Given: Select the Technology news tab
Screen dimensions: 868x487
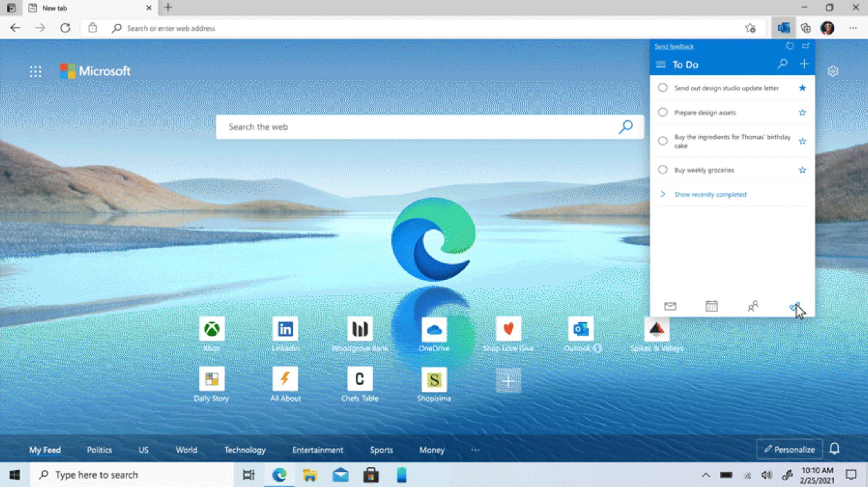Looking at the screenshot, I should point(245,450).
